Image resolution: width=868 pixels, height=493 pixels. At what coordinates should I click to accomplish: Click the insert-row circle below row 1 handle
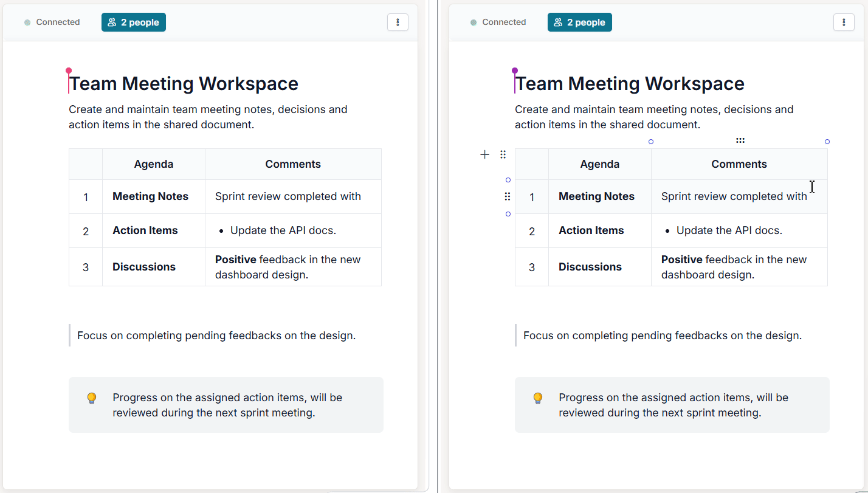pos(508,214)
